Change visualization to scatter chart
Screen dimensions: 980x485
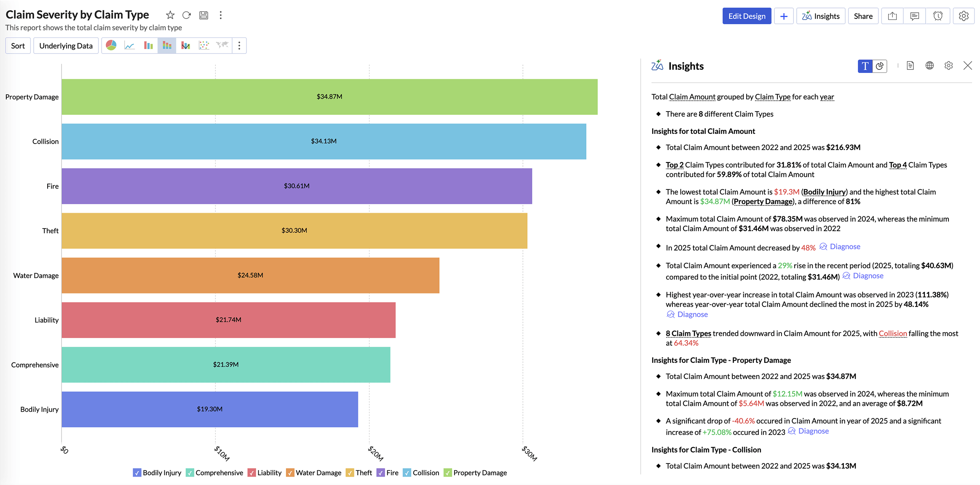204,45
